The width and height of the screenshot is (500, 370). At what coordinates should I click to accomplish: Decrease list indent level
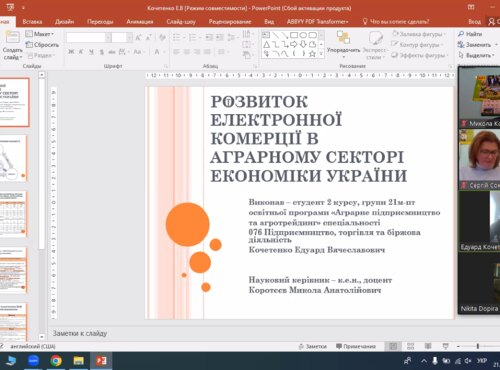click(209, 37)
